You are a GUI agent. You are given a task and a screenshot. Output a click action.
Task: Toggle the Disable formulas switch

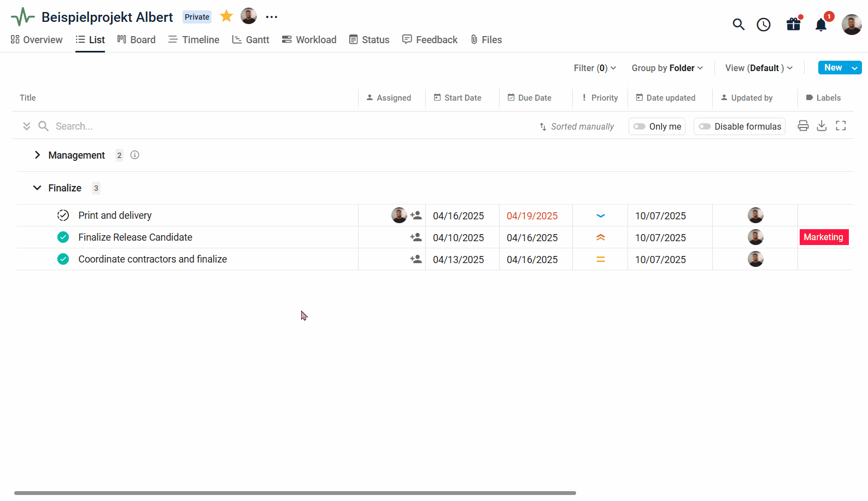coord(705,126)
